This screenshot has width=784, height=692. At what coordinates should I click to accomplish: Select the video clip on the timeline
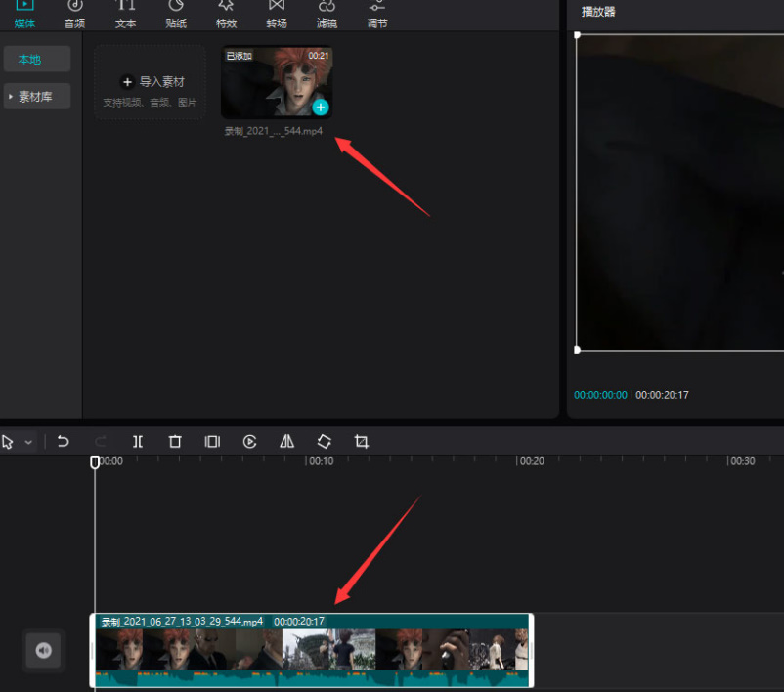[313, 651]
